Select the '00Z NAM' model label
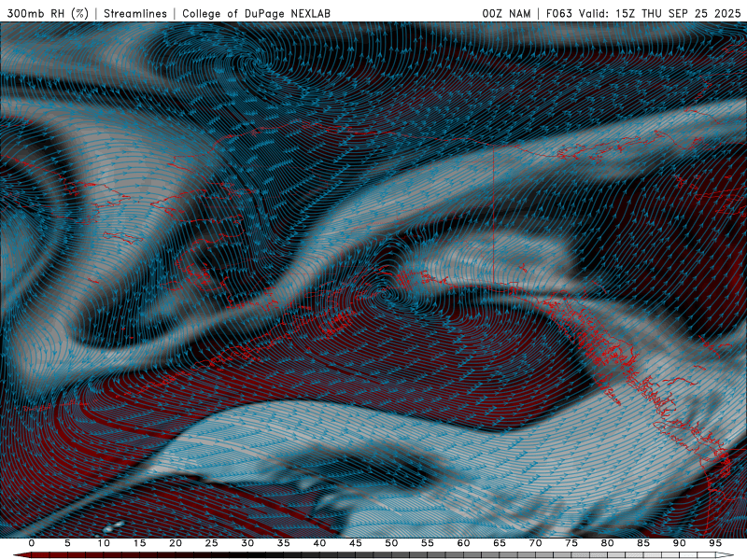Screen dimensions: 747x560 coord(506,14)
